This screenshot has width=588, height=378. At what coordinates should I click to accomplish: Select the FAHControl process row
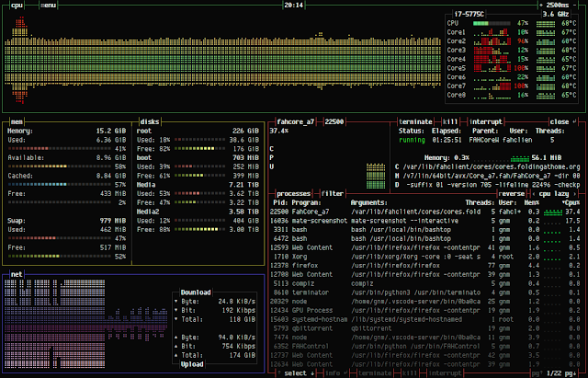[x=424, y=346]
